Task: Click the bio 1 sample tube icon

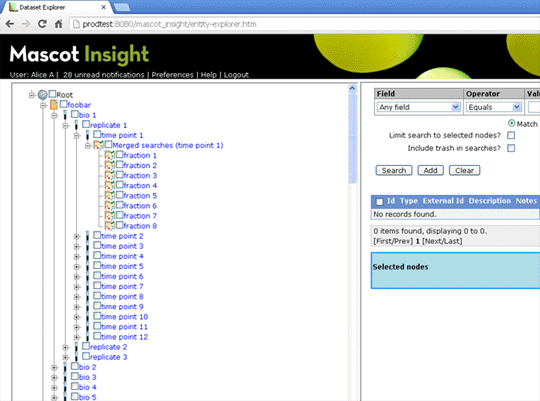Action: tap(65, 115)
